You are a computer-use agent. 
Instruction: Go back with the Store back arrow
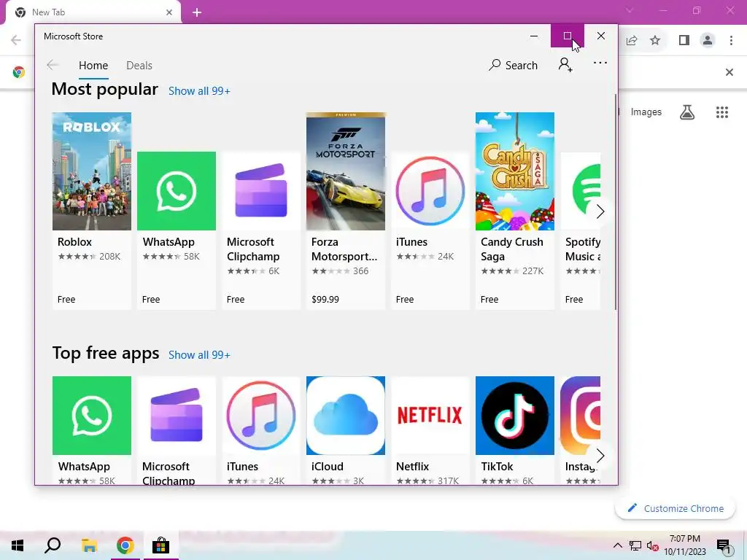[53, 65]
